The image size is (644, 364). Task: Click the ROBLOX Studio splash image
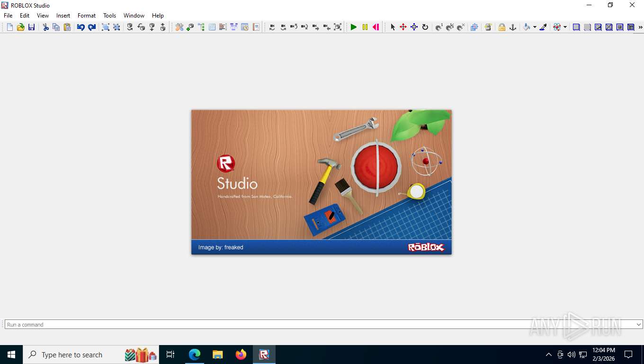(x=322, y=182)
